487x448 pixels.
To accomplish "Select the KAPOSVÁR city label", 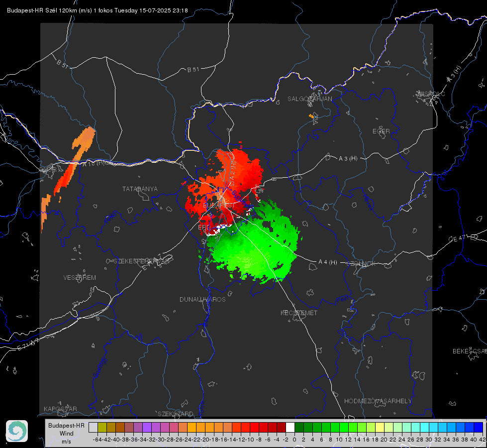I will point(60,409).
